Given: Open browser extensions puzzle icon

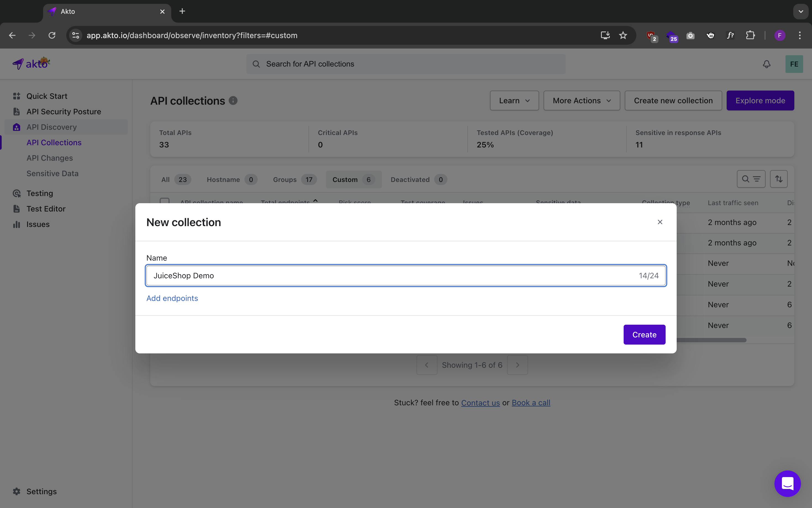Looking at the screenshot, I should pyautogui.click(x=750, y=35).
